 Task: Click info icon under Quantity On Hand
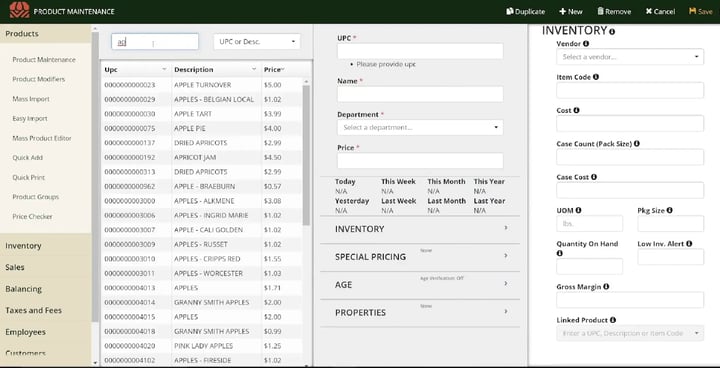point(559,253)
